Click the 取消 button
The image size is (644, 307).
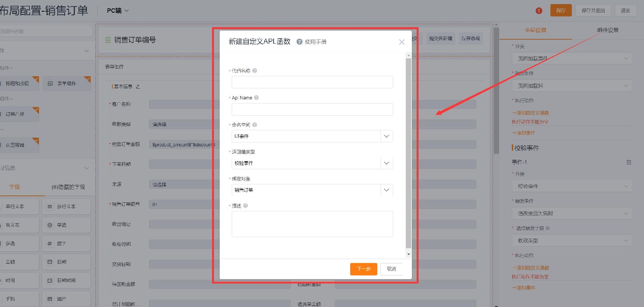pyautogui.click(x=391, y=269)
